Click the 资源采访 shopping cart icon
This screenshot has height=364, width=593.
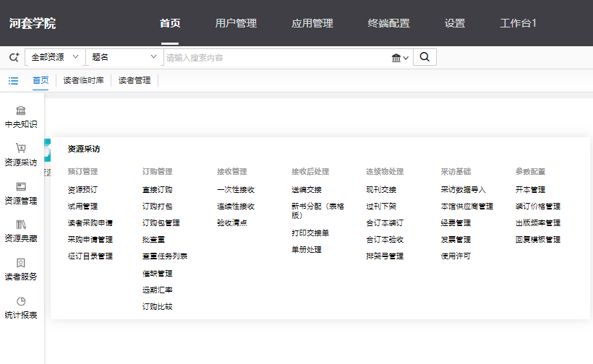click(21, 149)
